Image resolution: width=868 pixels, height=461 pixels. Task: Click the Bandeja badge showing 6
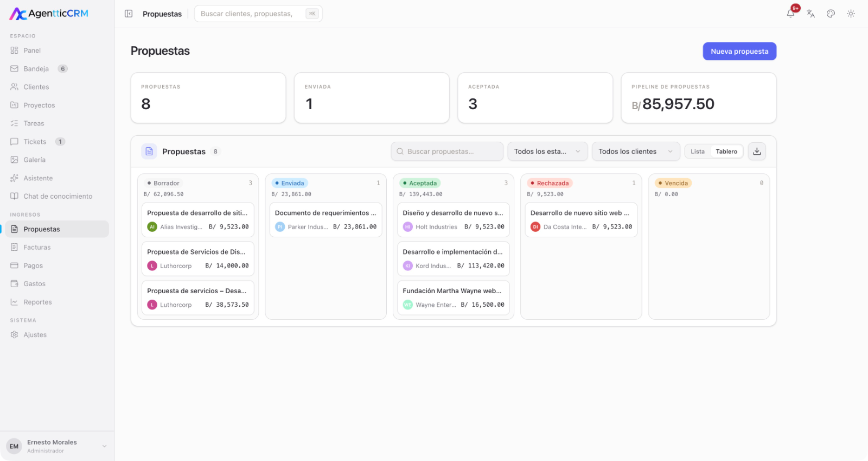point(63,68)
